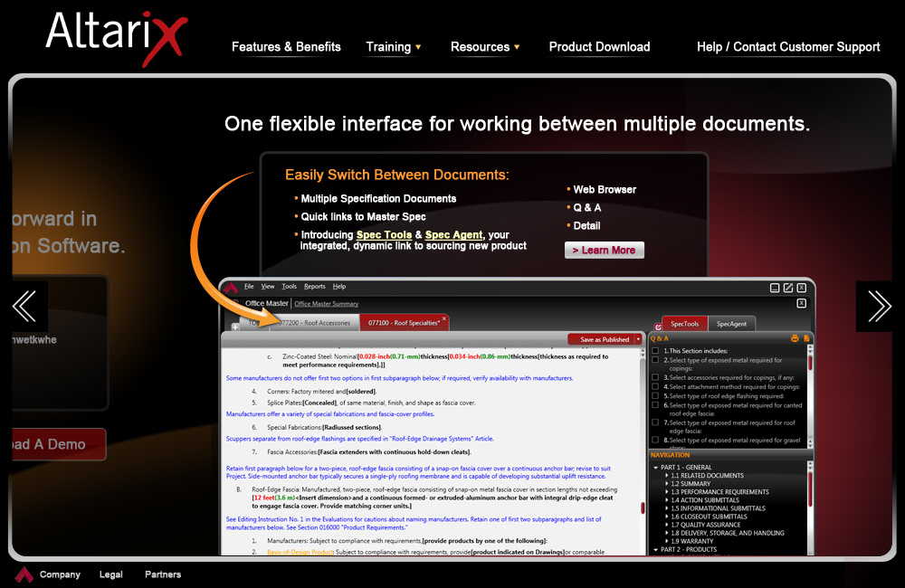This screenshot has width=905, height=588.
Task: Open the Help menu in the app
Action: (339, 286)
